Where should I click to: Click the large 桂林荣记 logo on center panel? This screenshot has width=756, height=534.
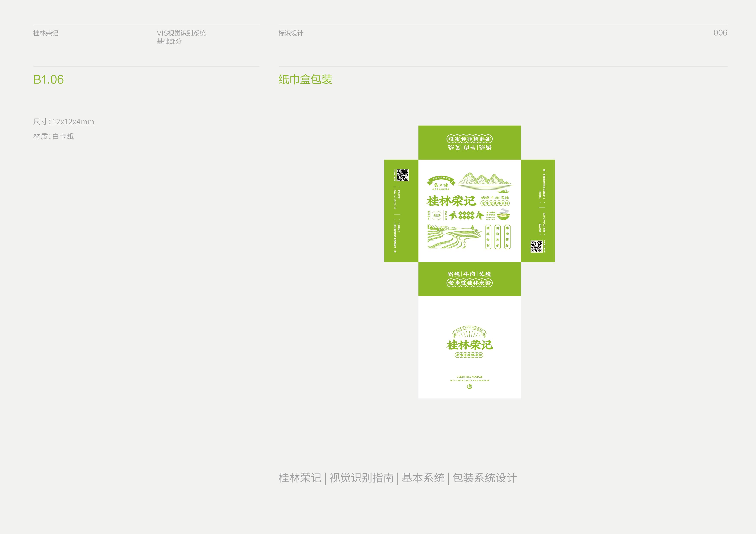451,201
